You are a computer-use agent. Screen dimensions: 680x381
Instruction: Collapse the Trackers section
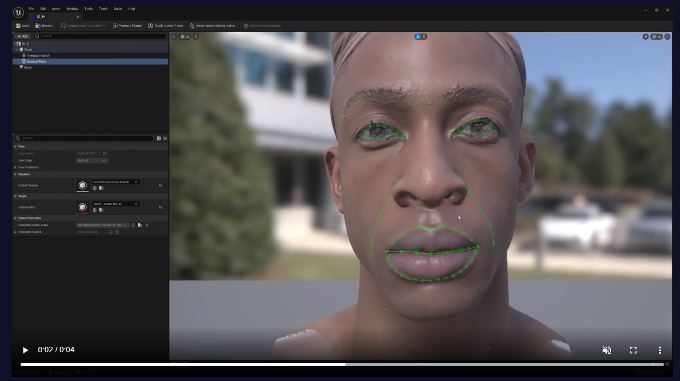point(15,174)
